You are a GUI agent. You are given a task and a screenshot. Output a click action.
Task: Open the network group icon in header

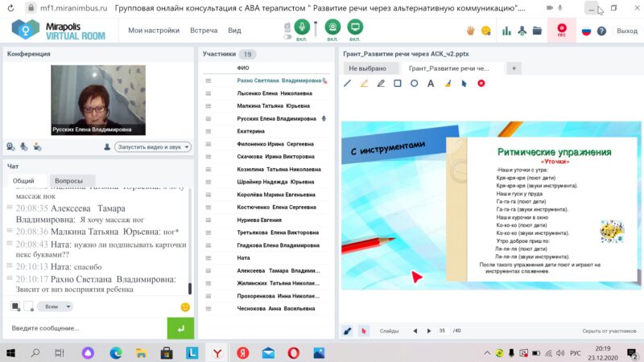point(522,31)
